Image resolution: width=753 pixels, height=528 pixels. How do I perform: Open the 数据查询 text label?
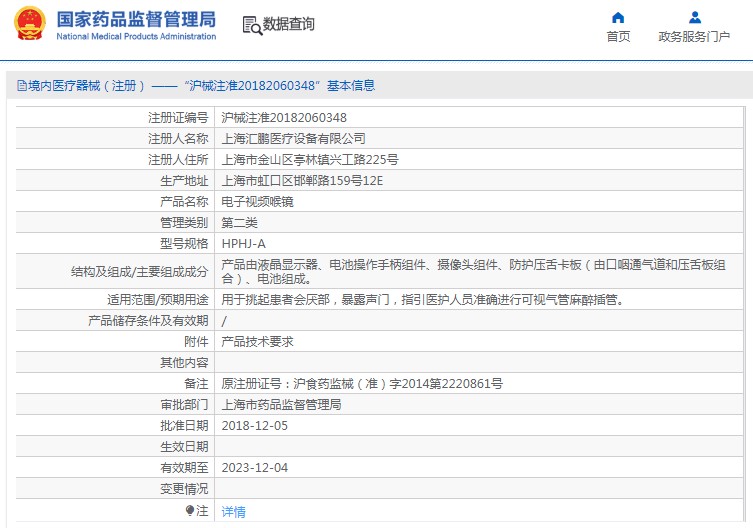tap(289, 25)
